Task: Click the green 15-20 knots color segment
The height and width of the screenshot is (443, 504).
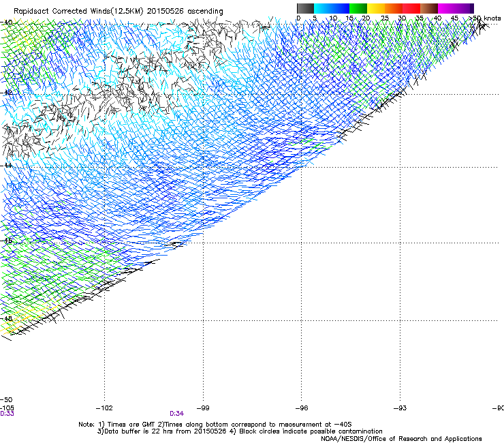Action: (x=358, y=8)
